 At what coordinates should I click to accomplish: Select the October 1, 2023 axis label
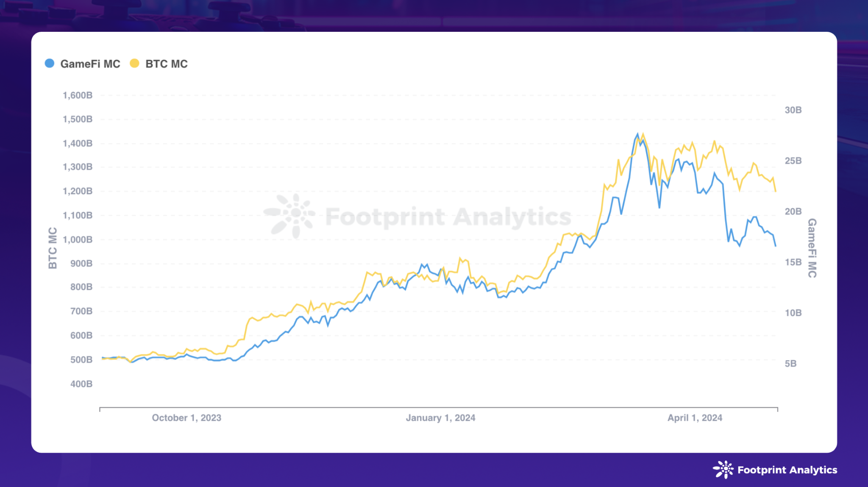(x=186, y=418)
